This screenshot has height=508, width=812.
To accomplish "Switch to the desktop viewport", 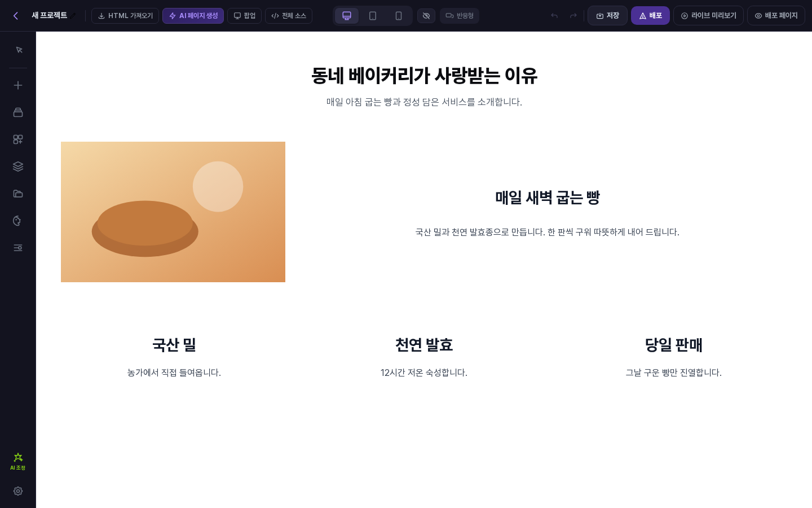I will point(347,16).
